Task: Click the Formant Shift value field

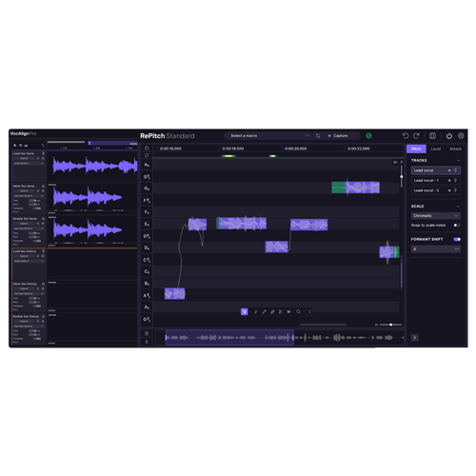Action: pyautogui.click(x=436, y=249)
